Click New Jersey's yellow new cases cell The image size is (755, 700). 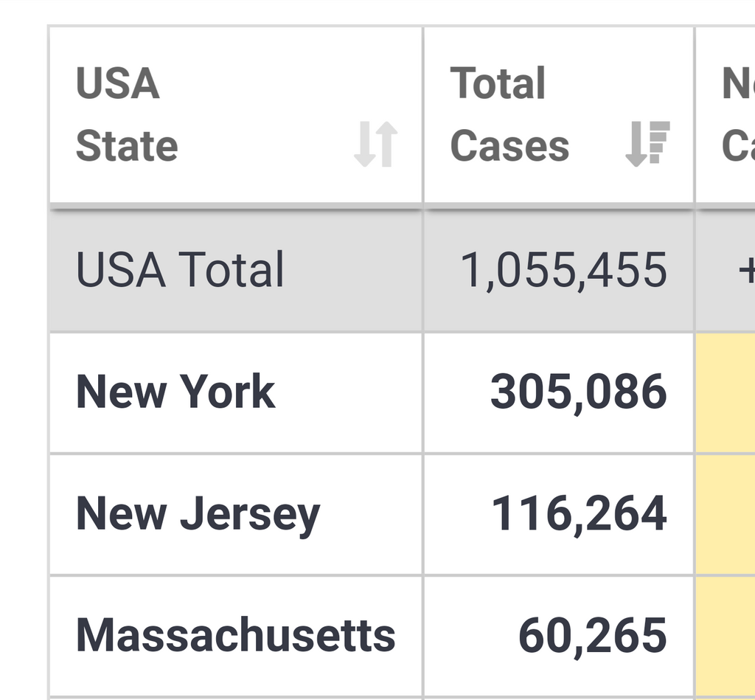[726, 515]
